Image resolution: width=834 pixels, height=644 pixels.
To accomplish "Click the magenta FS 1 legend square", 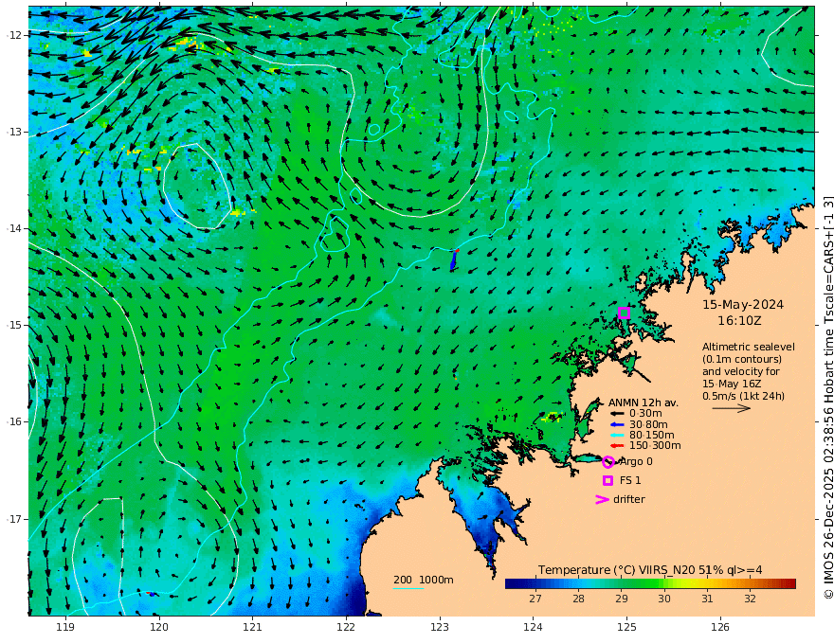I will tap(607, 480).
